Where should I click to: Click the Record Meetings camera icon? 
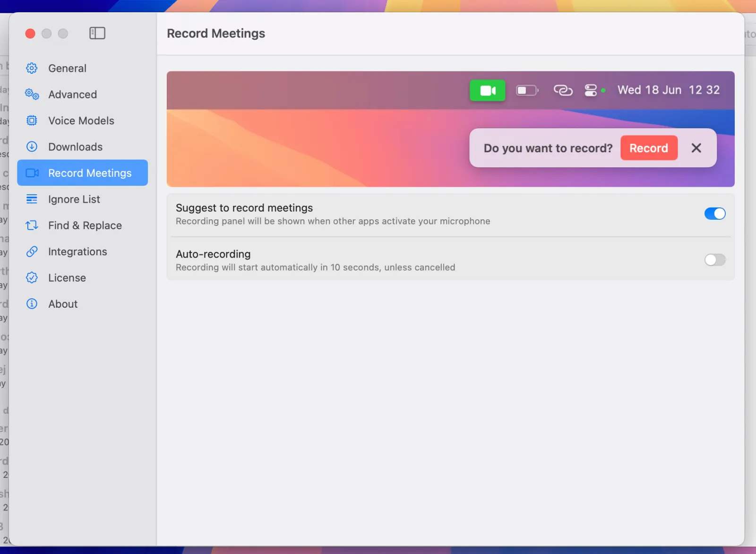32,173
